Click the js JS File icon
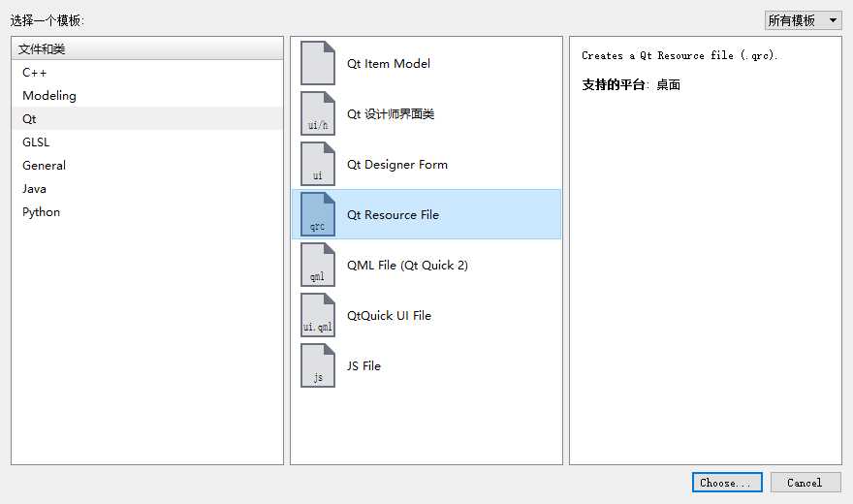Viewport: 853px width, 504px height. coord(318,366)
